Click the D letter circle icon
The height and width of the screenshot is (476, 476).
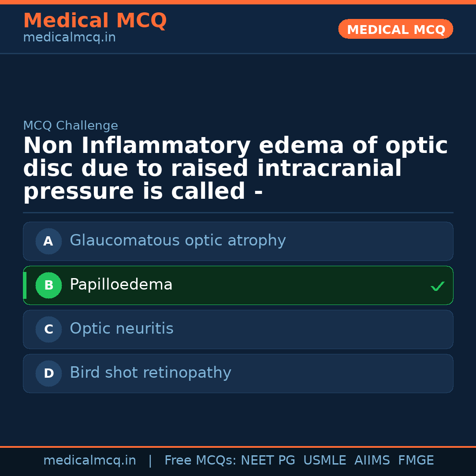tap(48, 373)
